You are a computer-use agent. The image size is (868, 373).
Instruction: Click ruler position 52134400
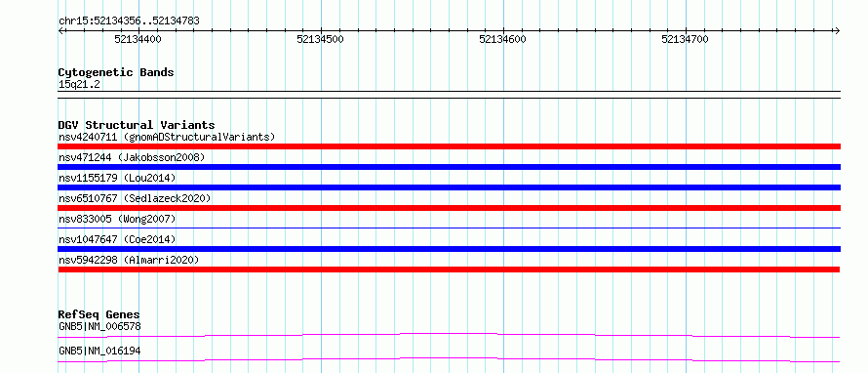pyautogui.click(x=138, y=39)
